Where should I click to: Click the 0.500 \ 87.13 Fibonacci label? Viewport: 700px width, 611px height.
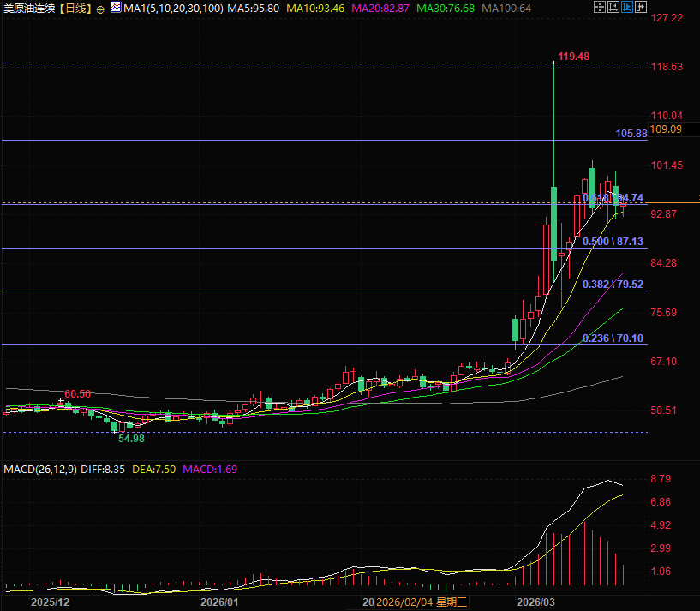coord(613,242)
